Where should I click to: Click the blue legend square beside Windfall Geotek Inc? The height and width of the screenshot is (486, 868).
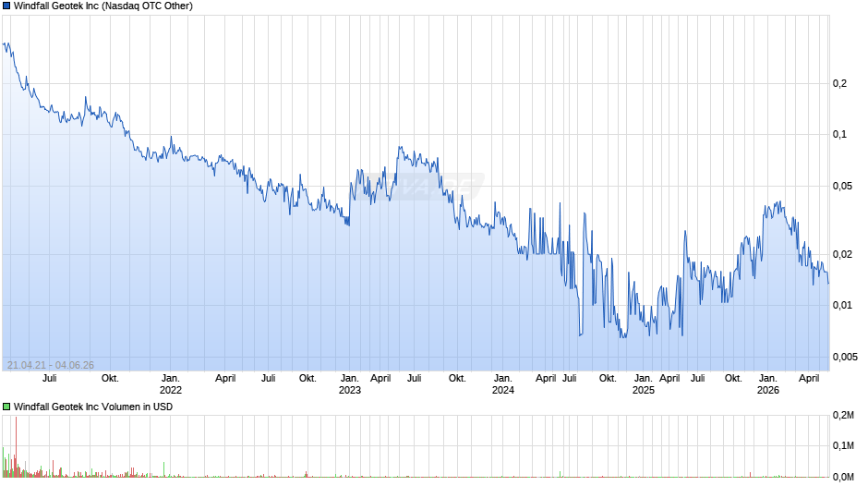(6, 6)
